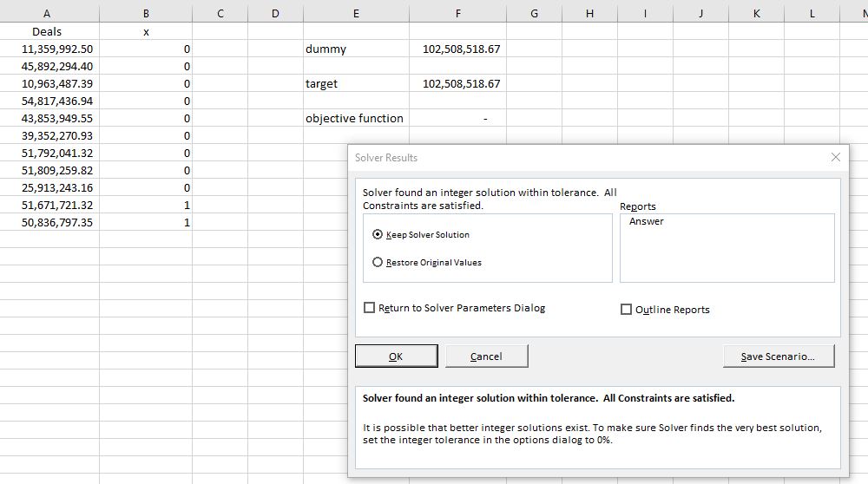Select x value 1 beside 50,836,797.35

pos(146,222)
